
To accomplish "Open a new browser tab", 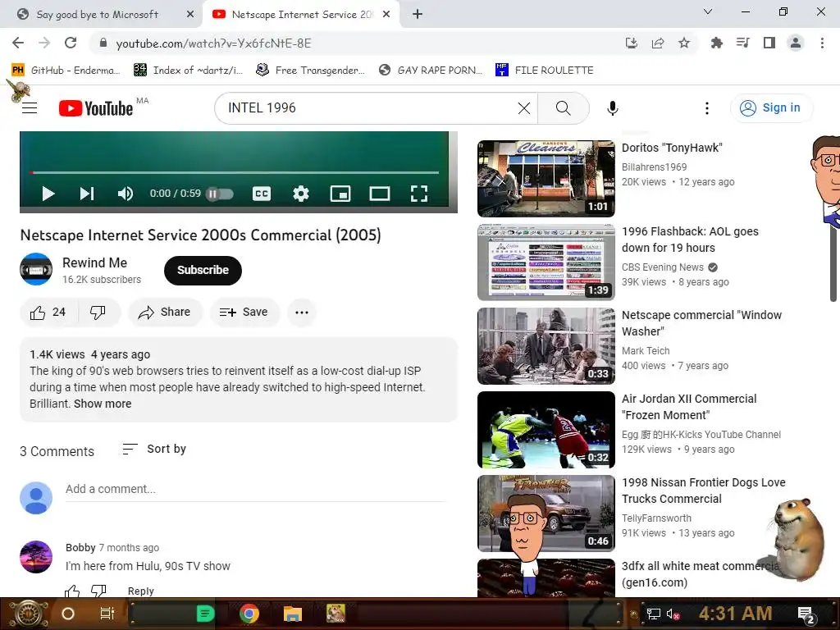I will click(418, 15).
